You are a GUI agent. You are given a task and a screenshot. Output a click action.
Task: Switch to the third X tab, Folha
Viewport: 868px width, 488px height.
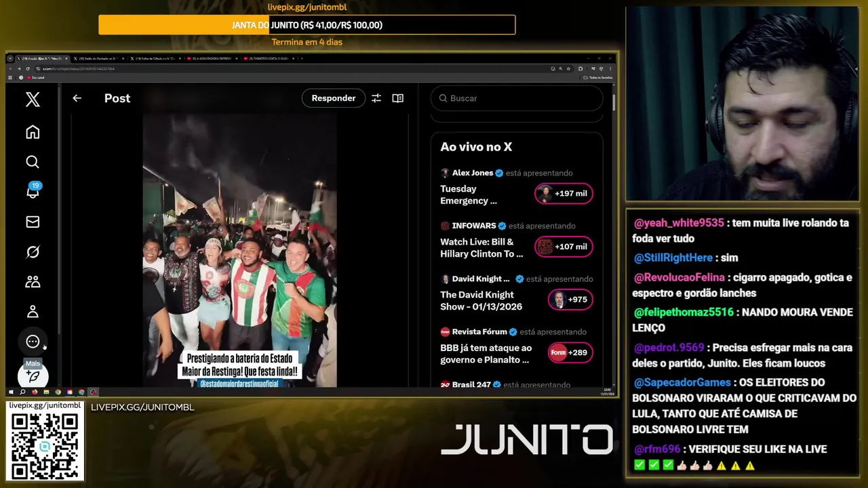[156, 59]
